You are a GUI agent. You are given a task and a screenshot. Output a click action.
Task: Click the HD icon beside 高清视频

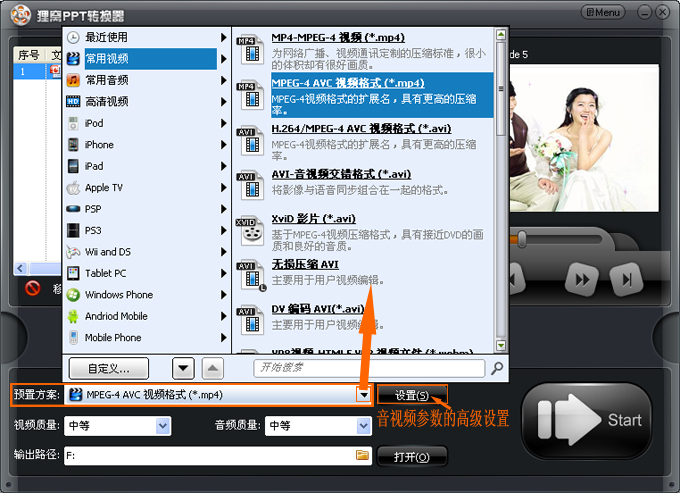point(73,101)
